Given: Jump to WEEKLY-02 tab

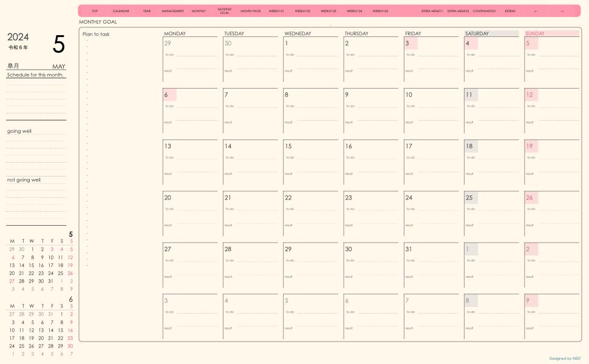Looking at the screenshot, I should point(302,12).
